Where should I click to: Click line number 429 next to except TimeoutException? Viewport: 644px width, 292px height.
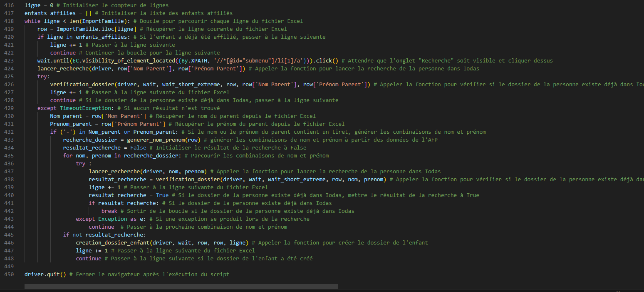click(x=12, y=108)
